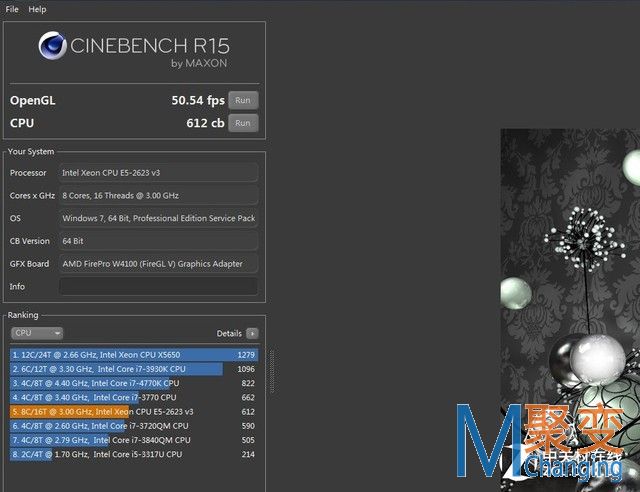Screen dimensions: 640x492
Task: Expand ranking Details arrow button
Action: click(x=252, y=334)
